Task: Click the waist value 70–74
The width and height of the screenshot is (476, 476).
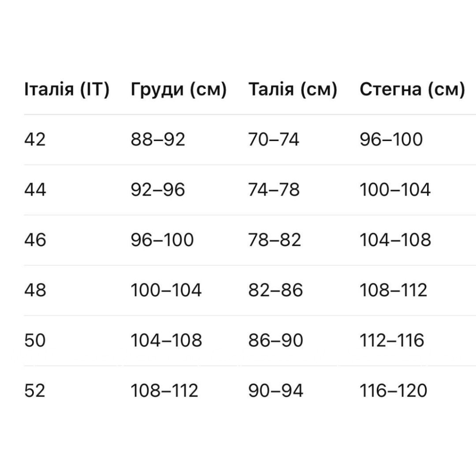Action: tap(274, 140)
